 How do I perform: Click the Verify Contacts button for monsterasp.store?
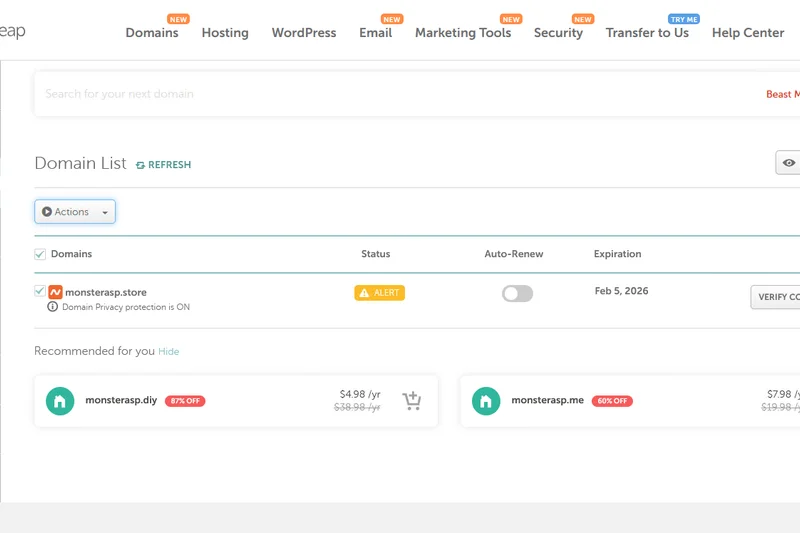(776, 297)
